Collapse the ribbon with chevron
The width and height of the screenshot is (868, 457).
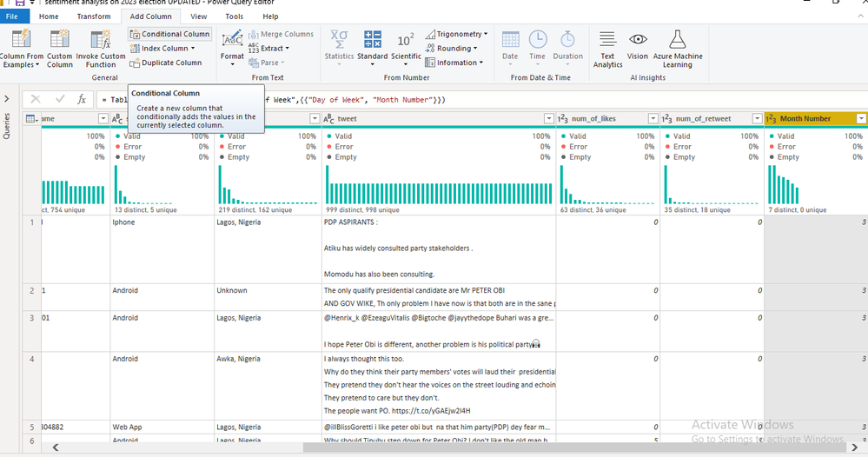(860, 17)
